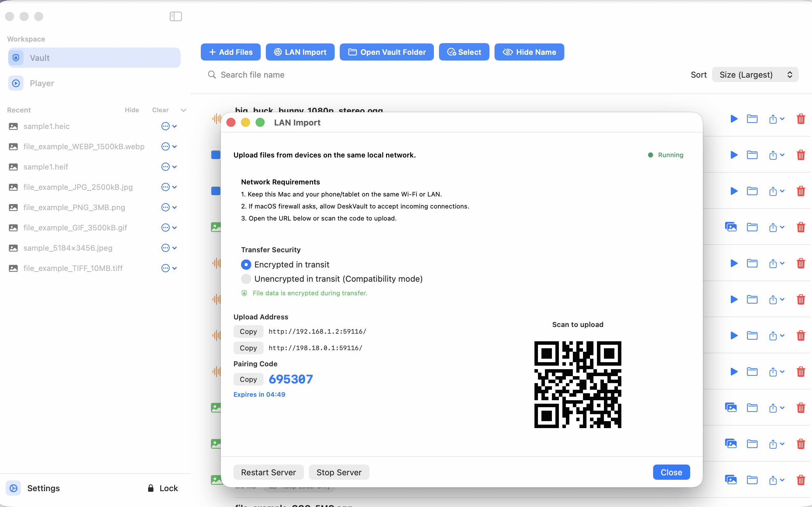Lock the vault using the lock icon
812x507 pixels.
point(150,488)
